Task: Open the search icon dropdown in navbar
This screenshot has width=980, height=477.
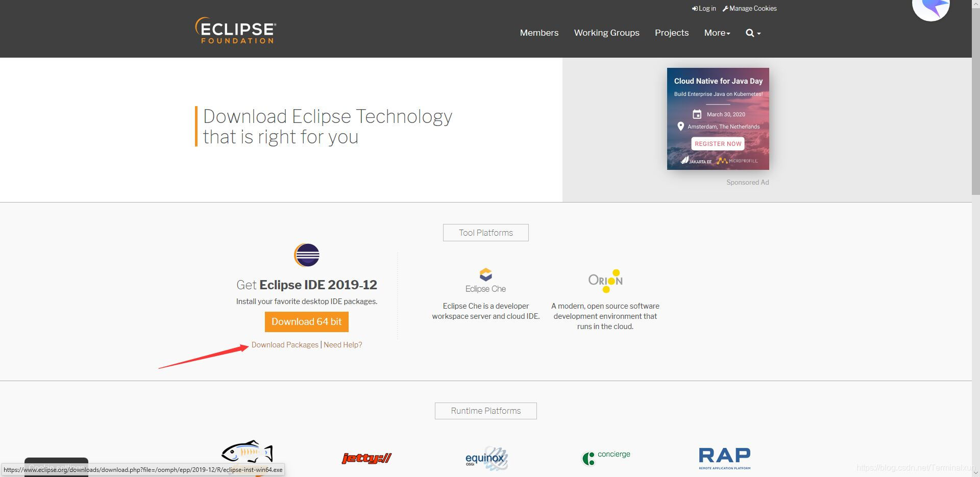Action: tap(753, 33)
